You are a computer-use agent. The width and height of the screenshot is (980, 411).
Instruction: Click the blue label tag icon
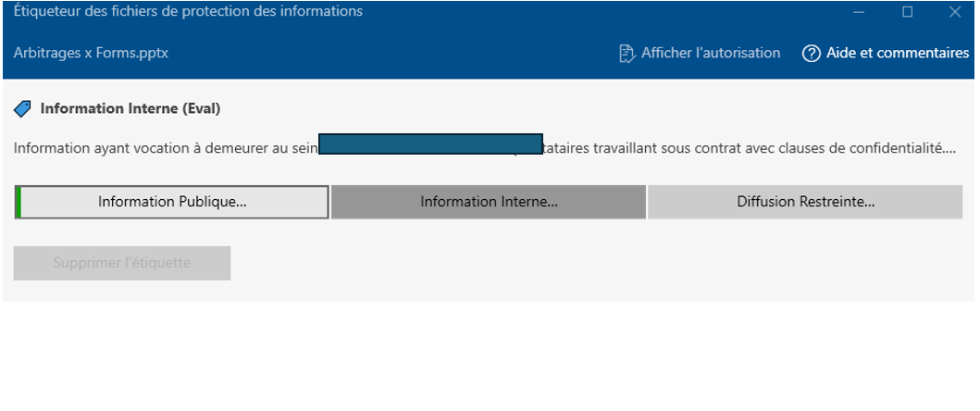(22, 109)
